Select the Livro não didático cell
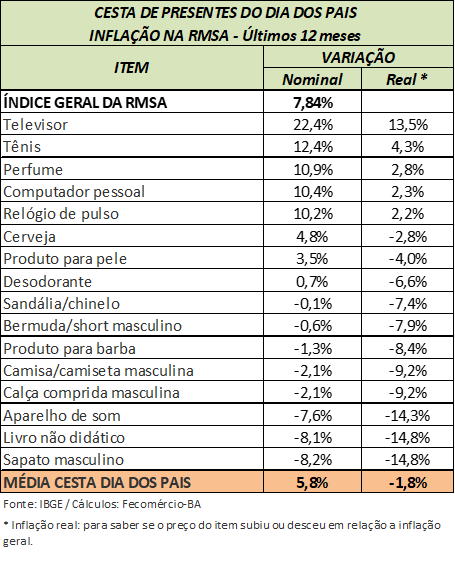455x570 pixels. pyautogui.click(x=132, y=437)
